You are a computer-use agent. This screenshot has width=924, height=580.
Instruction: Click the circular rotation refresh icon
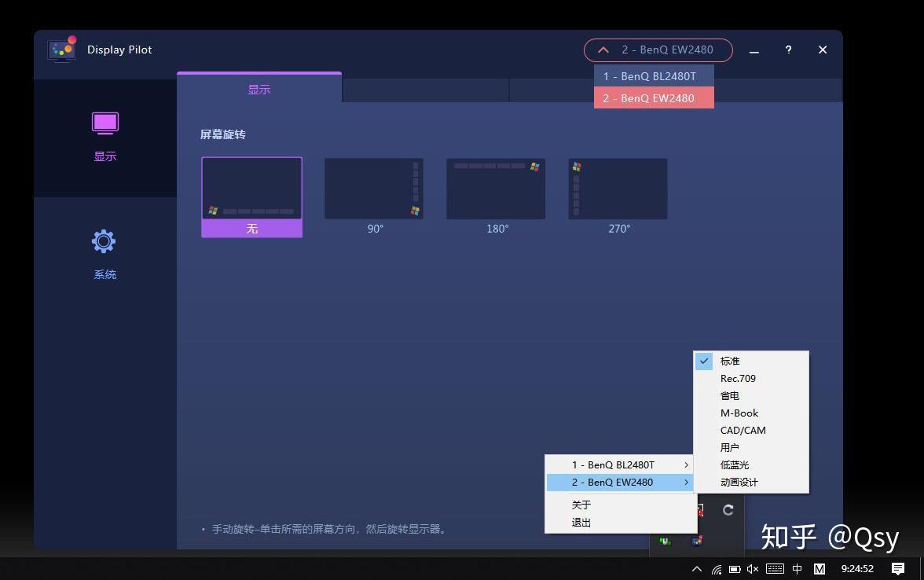click(x=727, y=509)
